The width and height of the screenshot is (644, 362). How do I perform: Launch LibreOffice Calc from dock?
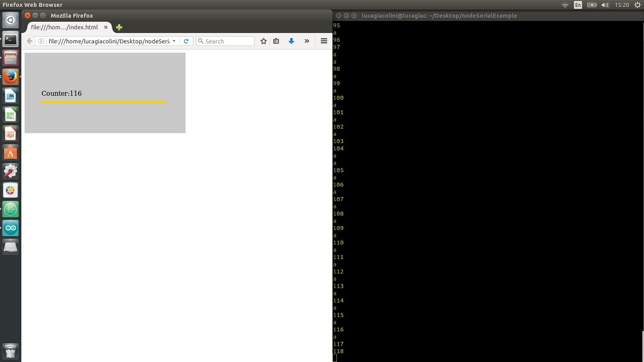(10, 115)
